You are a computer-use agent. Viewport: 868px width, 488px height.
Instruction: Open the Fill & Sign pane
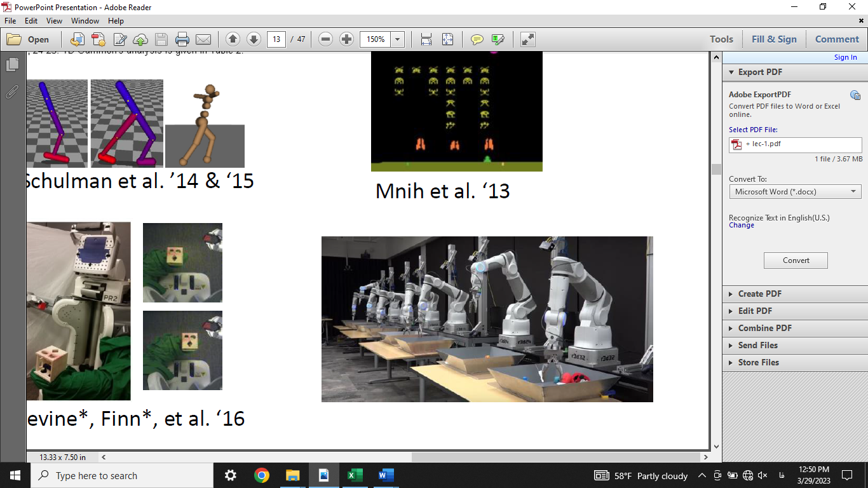tap(774, 39)
